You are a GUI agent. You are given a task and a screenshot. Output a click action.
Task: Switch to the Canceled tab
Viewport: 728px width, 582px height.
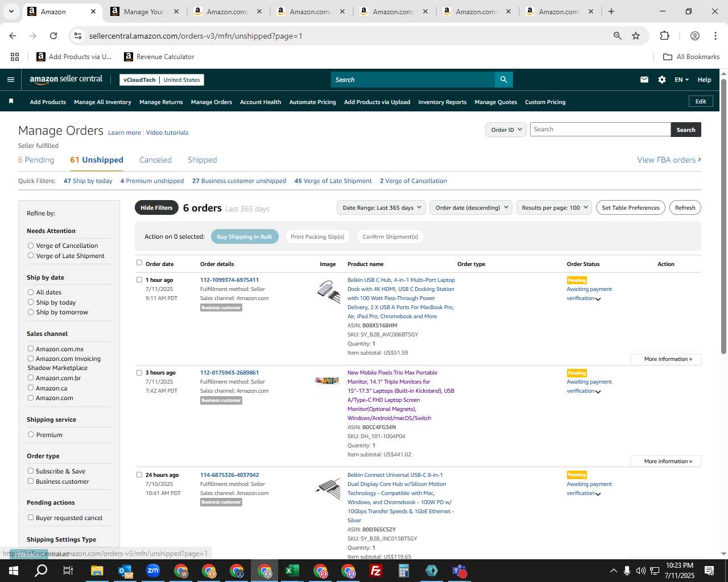155,160
